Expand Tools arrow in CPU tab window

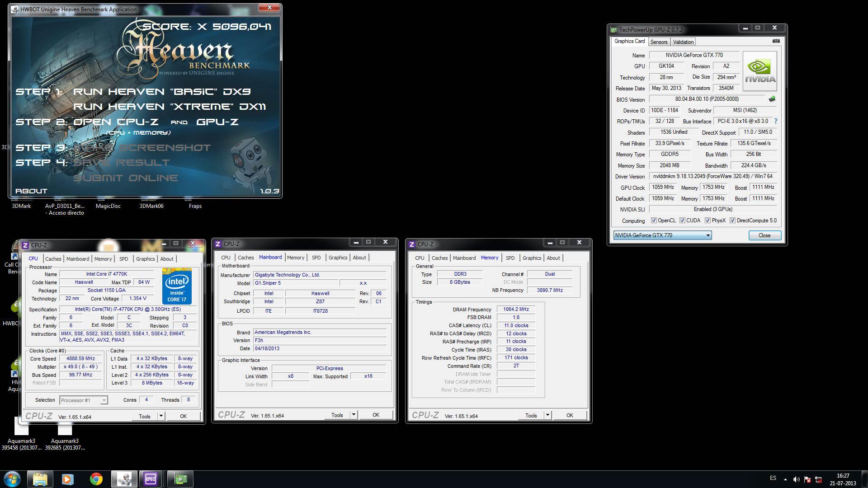161,416
